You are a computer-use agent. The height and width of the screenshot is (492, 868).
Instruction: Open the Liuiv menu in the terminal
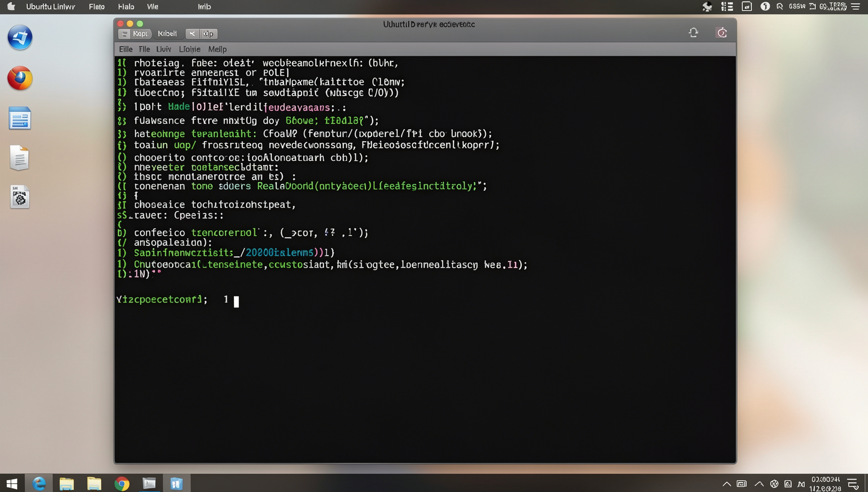point(163,49)
